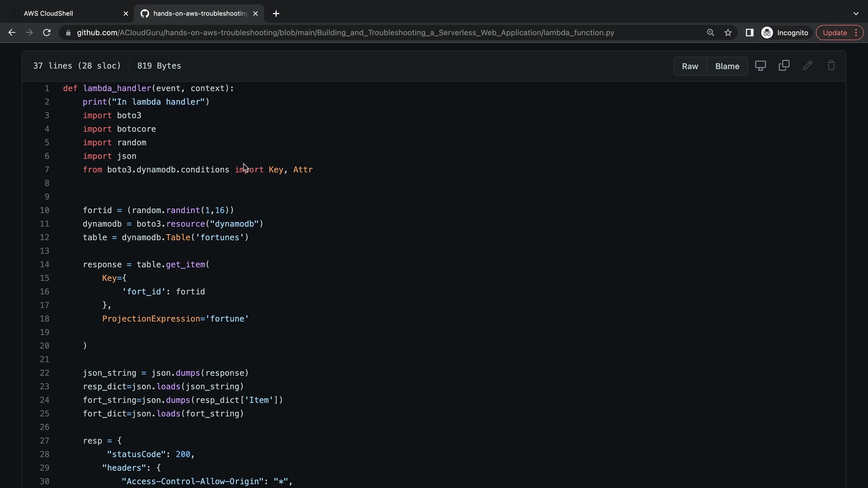Reload the current page

pyautogui.click(x=47, y=33)
